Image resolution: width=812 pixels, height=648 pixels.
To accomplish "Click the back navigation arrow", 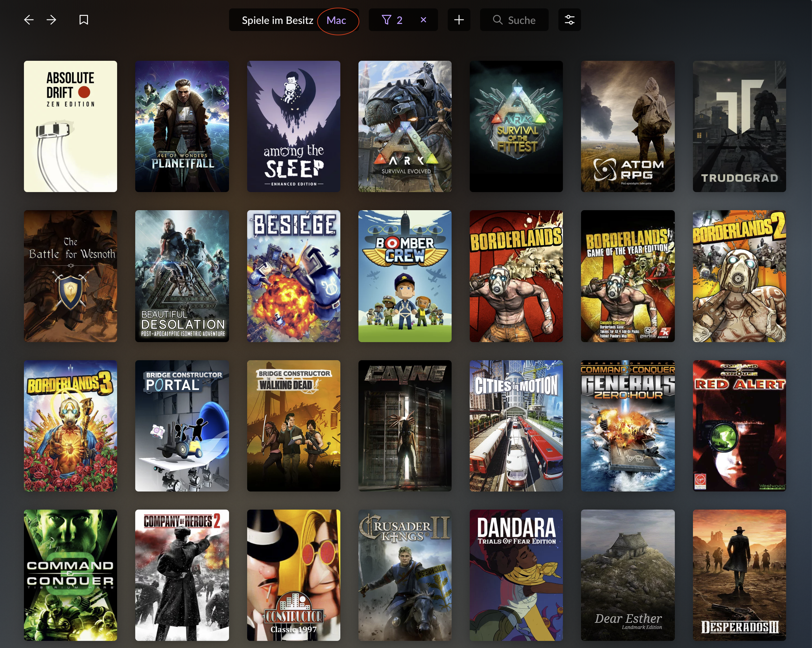I will click(28, 20).
